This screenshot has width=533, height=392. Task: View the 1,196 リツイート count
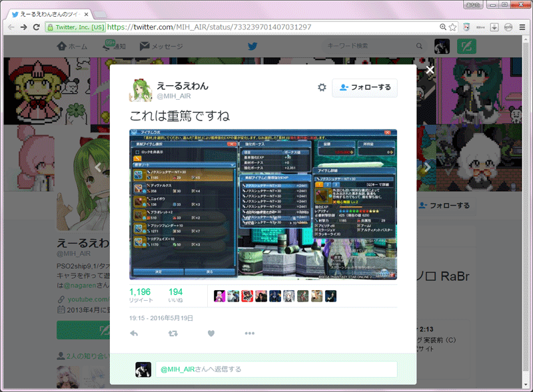[141, 295]
